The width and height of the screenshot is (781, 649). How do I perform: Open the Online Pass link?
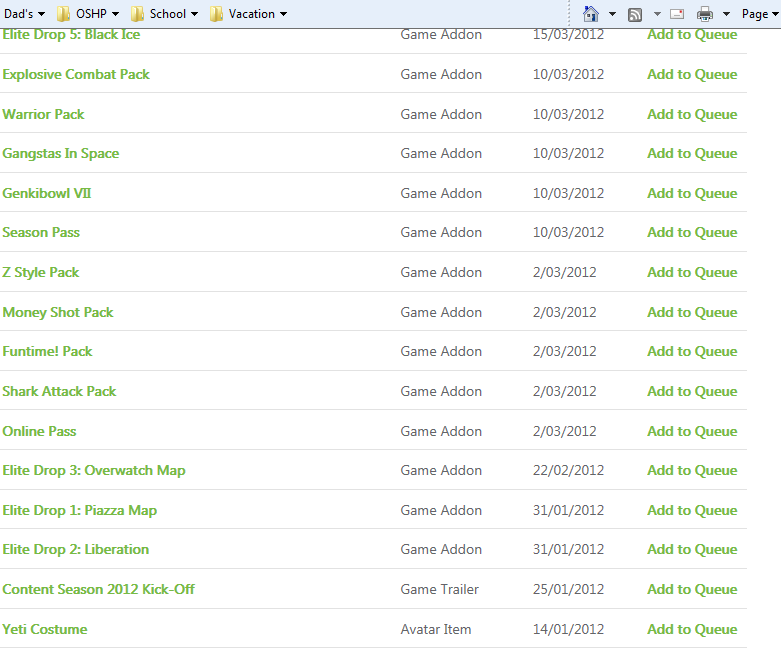click(x=39, y=431)
